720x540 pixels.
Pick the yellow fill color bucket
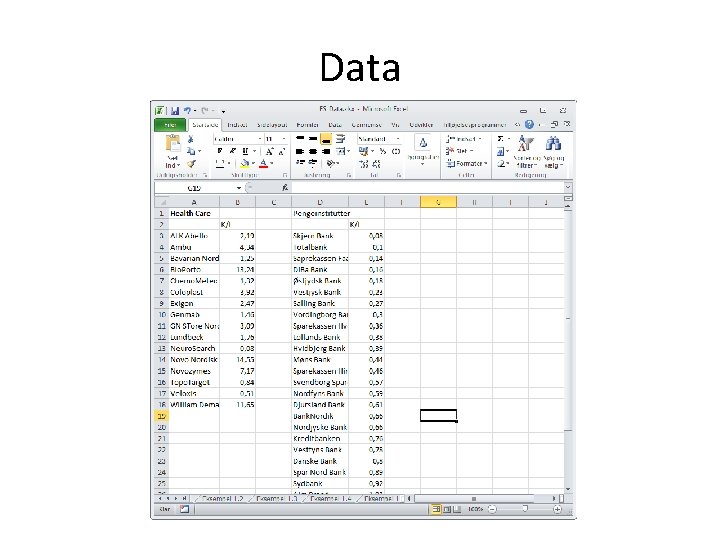pyautogui.click(x=245, y=163)
